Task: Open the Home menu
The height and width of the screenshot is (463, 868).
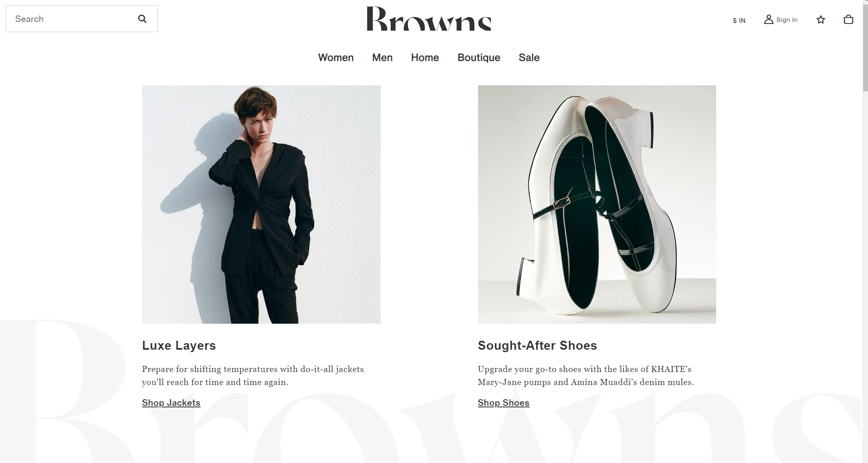Action: (x=425, y=58)
